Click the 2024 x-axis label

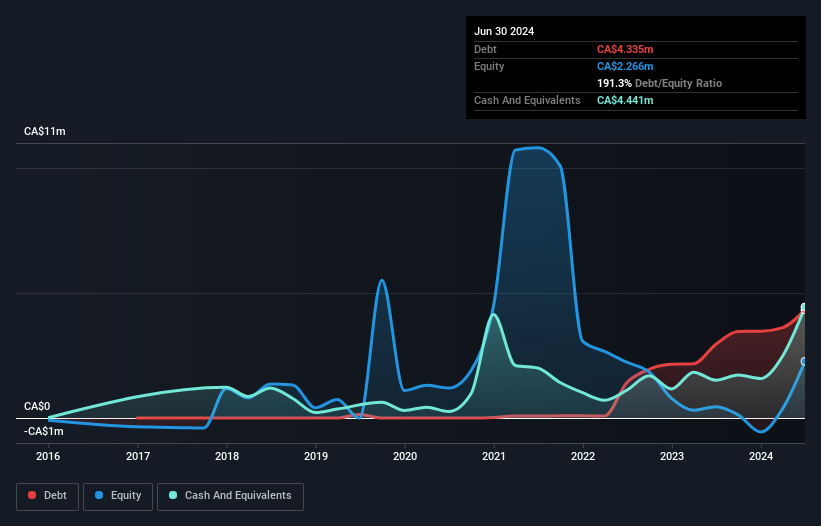point(761,456)
